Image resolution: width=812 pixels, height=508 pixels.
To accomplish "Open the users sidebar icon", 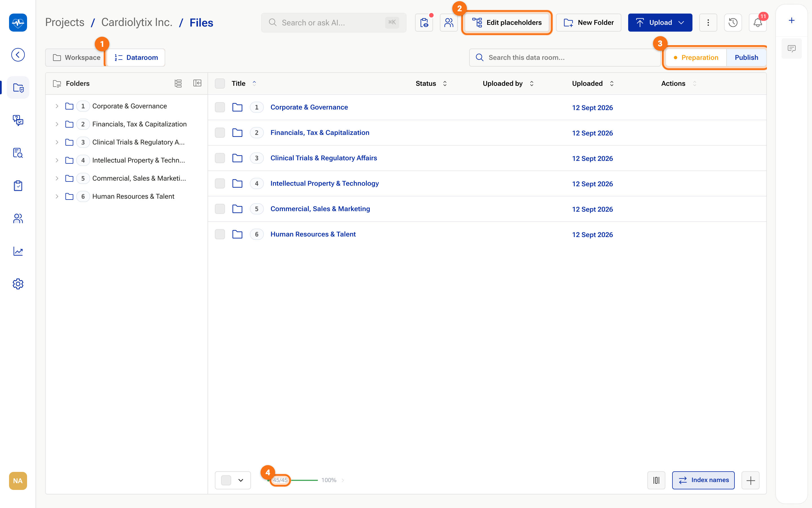I will pos(18,218).
